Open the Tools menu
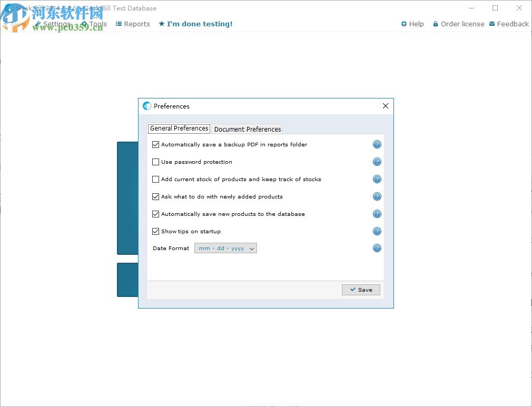 pos(94,24)
